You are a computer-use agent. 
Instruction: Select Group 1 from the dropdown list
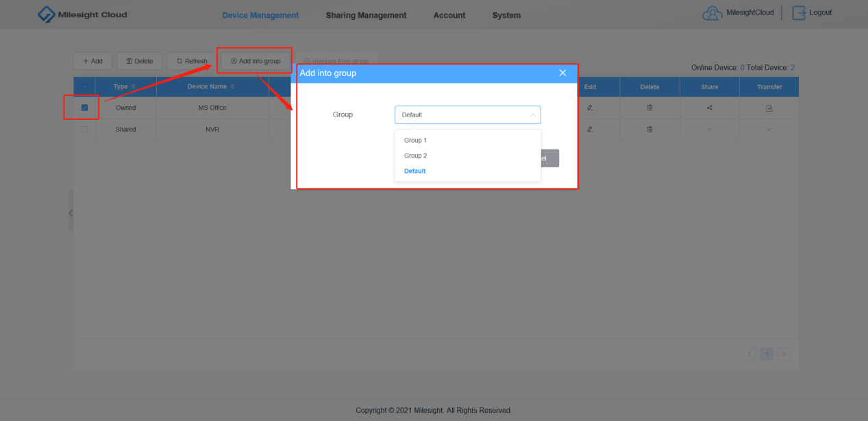(468, 140)
